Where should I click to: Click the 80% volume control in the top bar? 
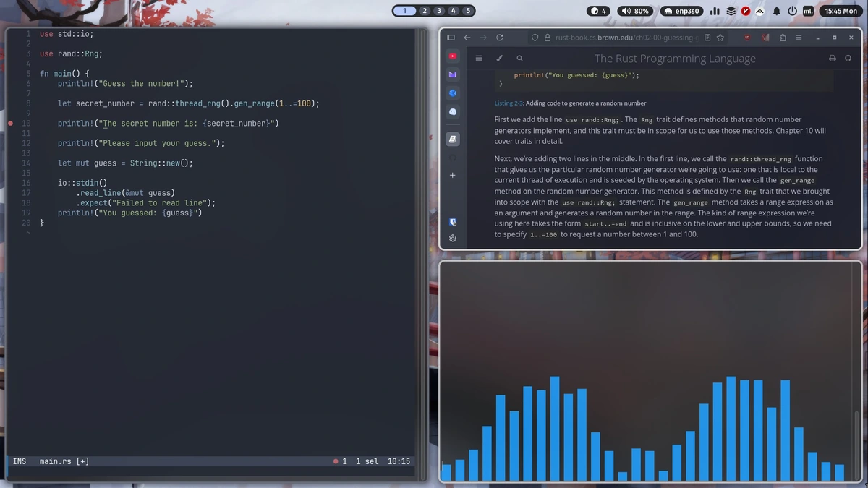(x=634, y=11)
